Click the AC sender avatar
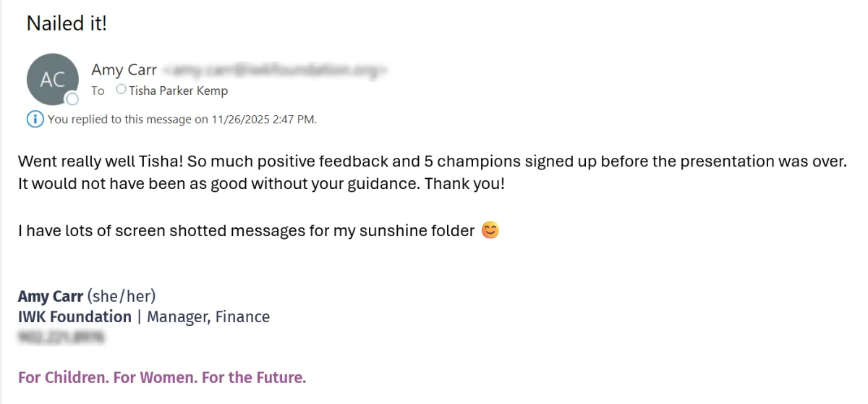Screen dimensions: 868x404 tap(52, 79)
